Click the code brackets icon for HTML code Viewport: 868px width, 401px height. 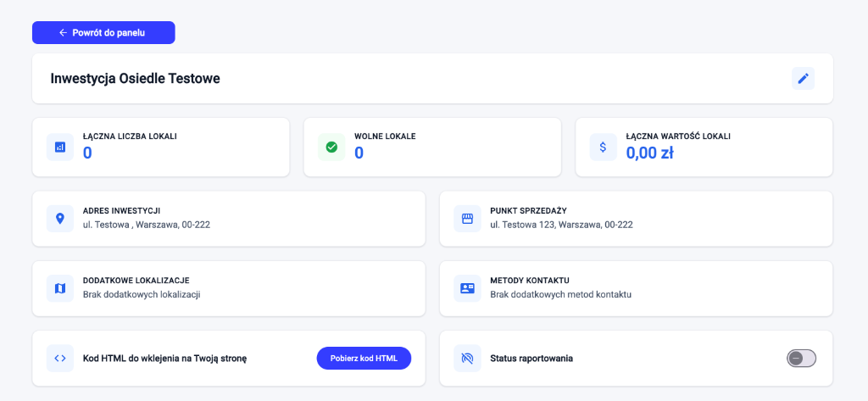point(60,358)
